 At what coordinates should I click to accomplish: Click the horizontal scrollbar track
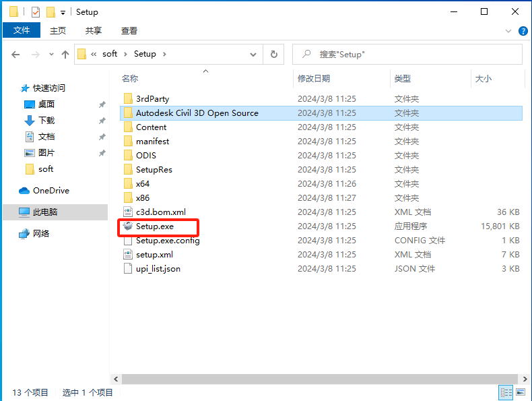(x=320, y=379)
